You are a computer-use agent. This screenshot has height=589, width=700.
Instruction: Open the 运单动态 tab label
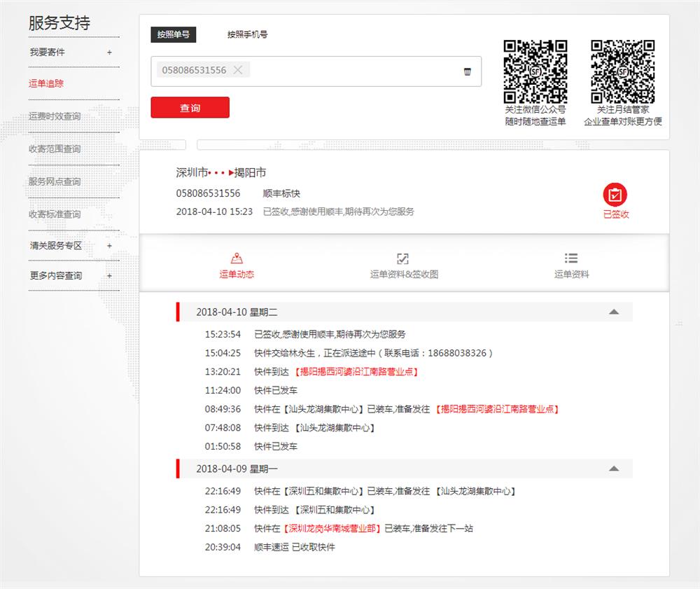pyautogui.click(x=237, y=274)
